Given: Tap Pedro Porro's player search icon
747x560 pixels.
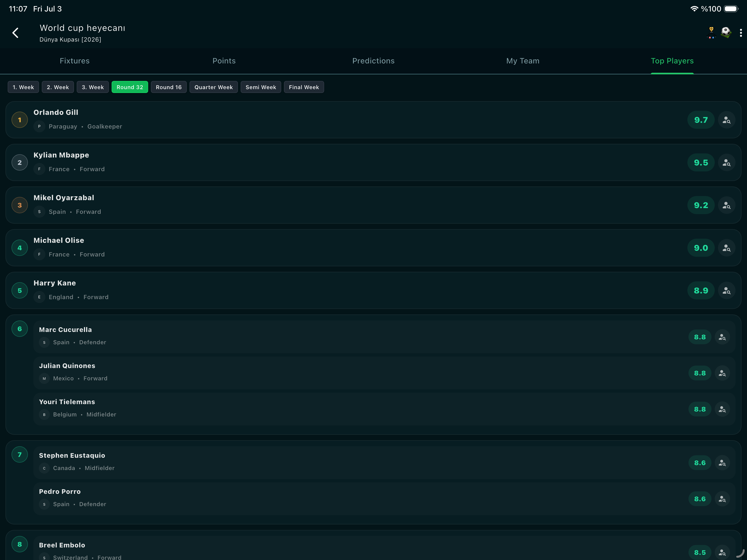Looking at the screenshot, I should coord(722,499).
